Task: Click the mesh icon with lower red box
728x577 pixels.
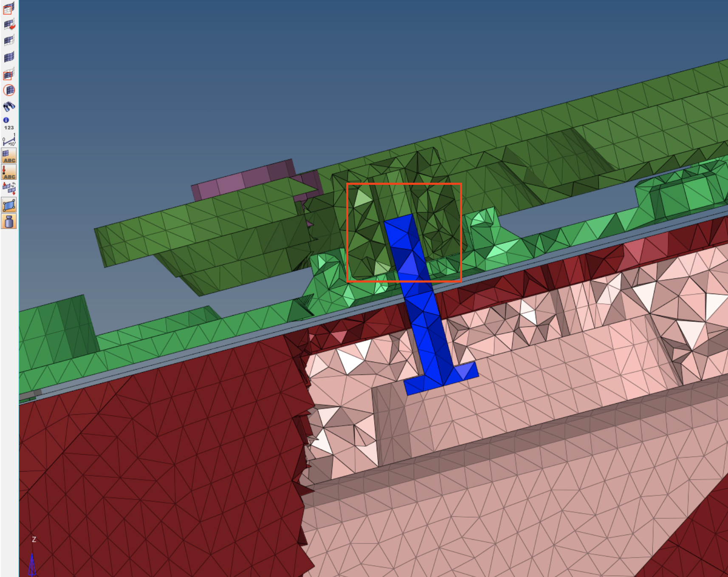Action: click(x=9, y=74)
